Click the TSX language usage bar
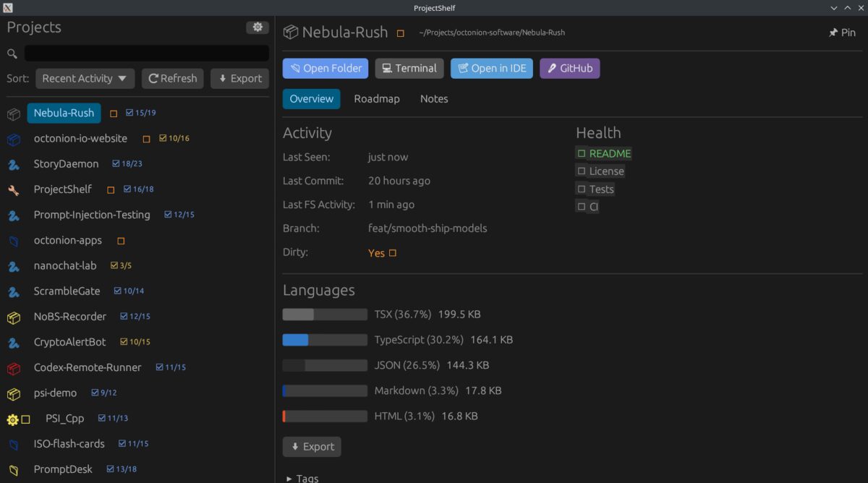868x483 pixels. pyautogui.click(x=325, y=315)
